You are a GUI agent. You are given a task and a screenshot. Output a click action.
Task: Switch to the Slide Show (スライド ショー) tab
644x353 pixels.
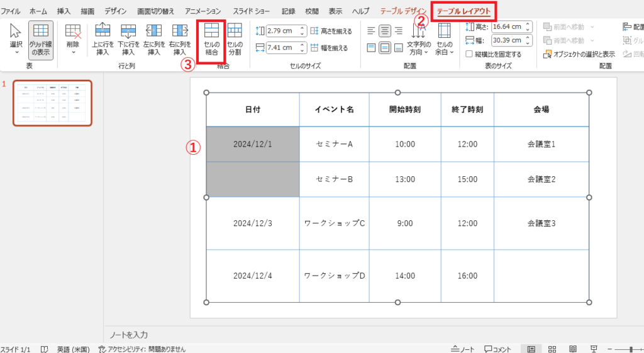tap(252, 11)
